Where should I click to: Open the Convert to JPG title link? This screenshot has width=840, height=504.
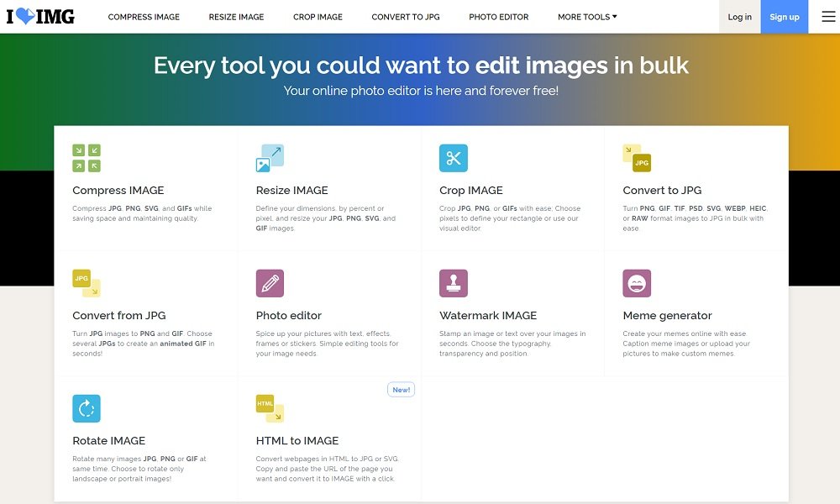tap(662, 191)
